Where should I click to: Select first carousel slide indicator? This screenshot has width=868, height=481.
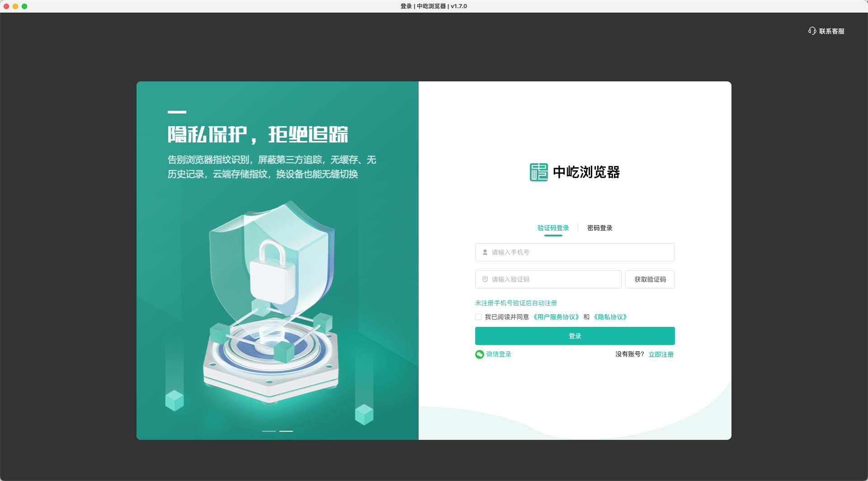click(269, 431)
